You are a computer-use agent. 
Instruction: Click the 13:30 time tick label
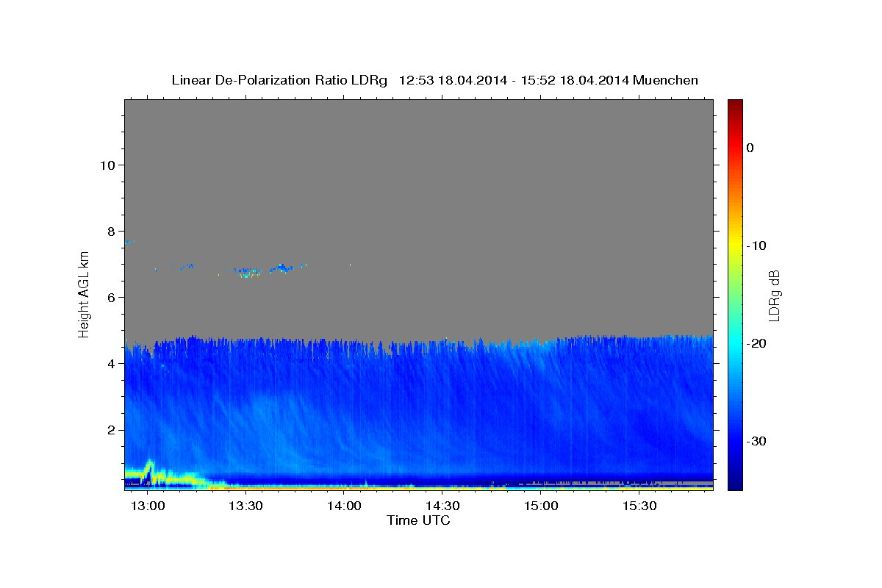(x=246, y=506)
